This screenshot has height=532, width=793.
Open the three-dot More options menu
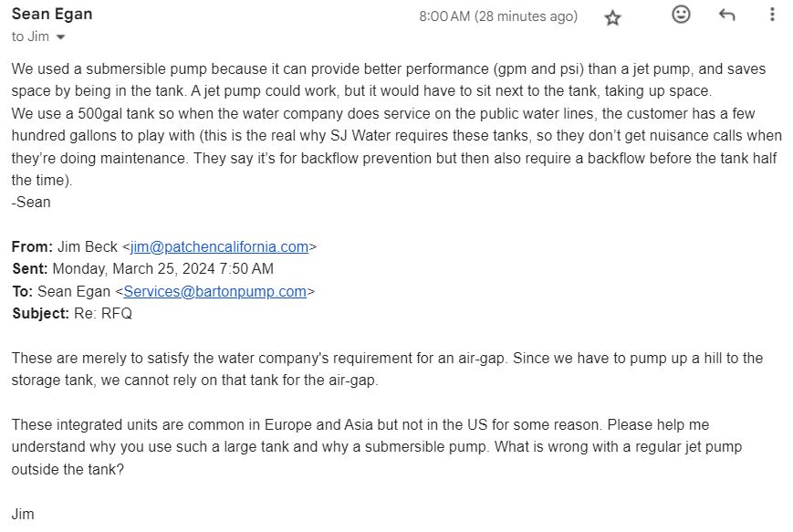(772, 15)
